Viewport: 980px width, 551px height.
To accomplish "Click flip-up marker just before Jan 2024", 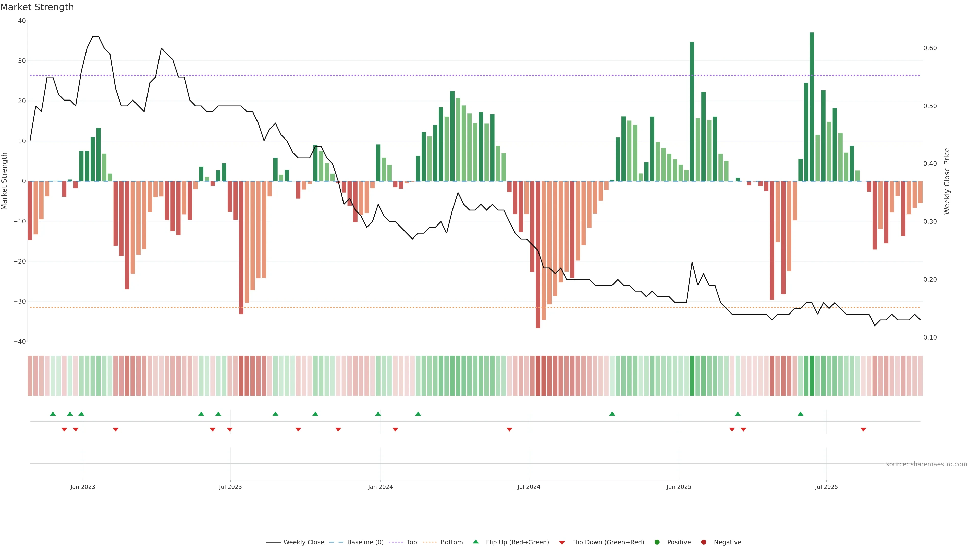I will pos(378,414).
